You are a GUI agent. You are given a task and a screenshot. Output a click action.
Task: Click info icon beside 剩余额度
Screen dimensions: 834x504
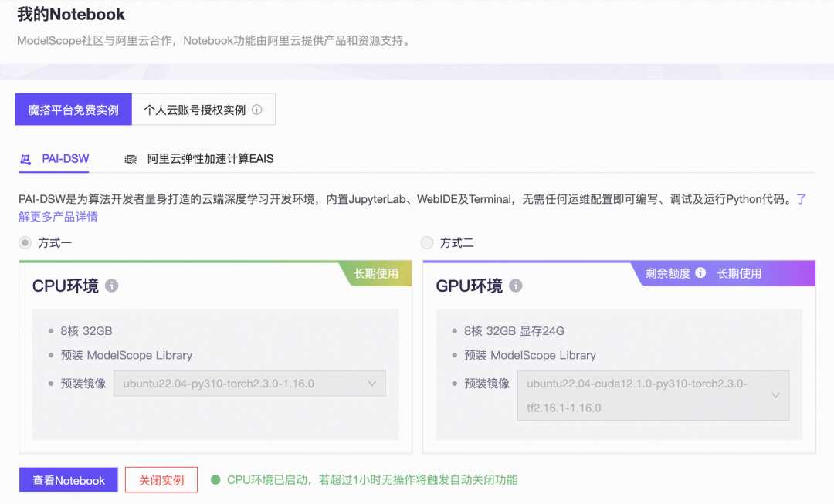click(x=700, y=272)
